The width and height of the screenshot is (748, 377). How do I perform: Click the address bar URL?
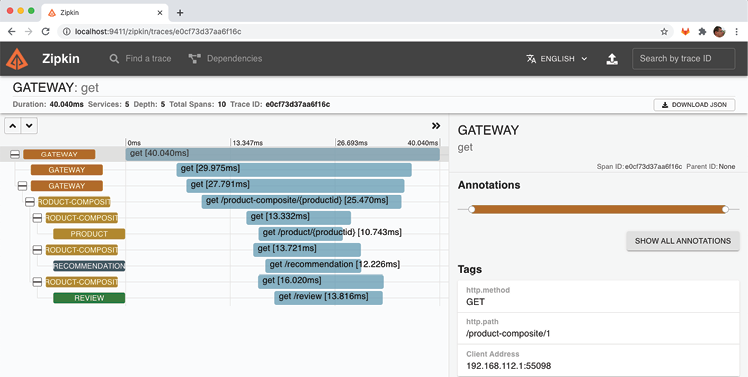pos(158,31)
